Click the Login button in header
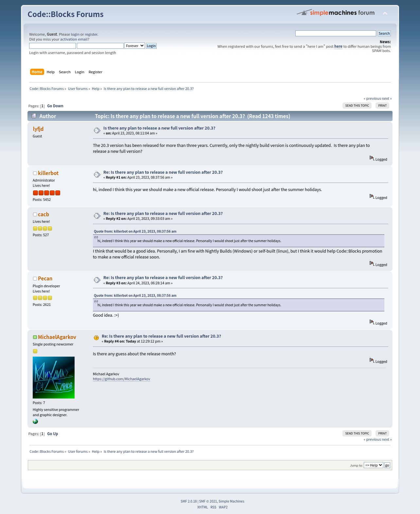 (x=151, y=46)
